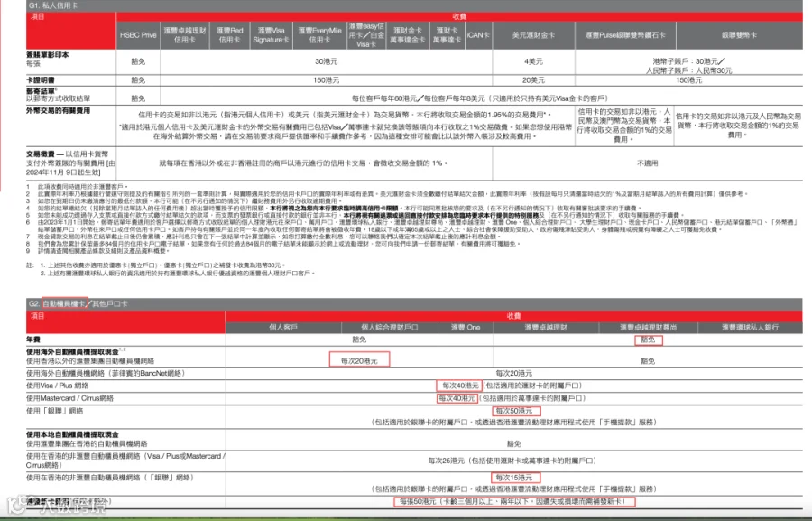The width and height of the screenshot is (812, 521).
Task: Select the 滙豐Pulse銀聯雙幣鑽石卡 column header
Action: (x=625, y=35)
